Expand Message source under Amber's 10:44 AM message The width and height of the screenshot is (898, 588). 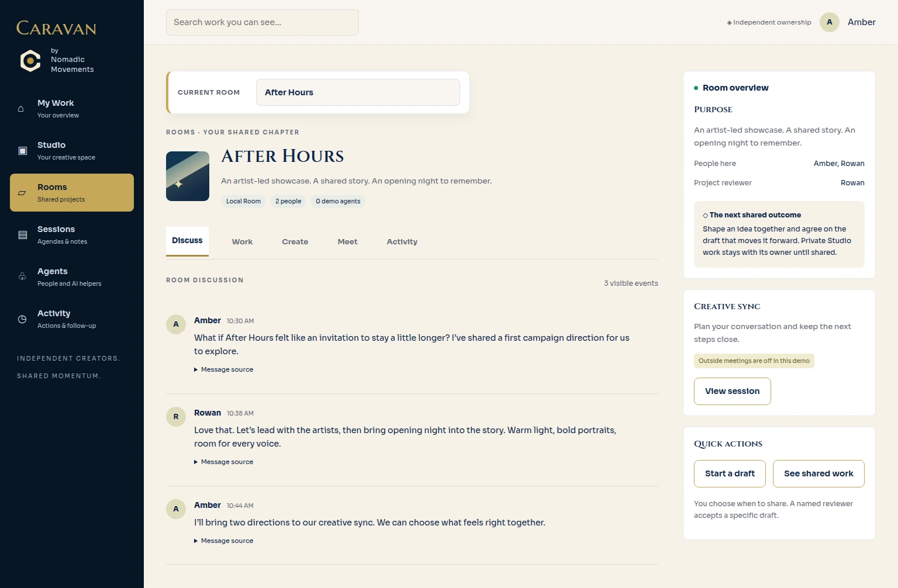pos(224,541)
